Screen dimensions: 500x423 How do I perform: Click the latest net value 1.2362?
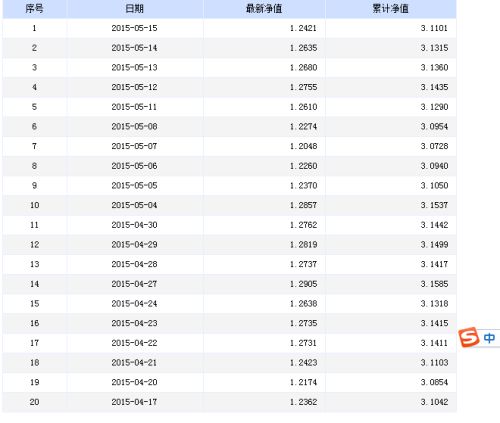(x=303, y=402)
